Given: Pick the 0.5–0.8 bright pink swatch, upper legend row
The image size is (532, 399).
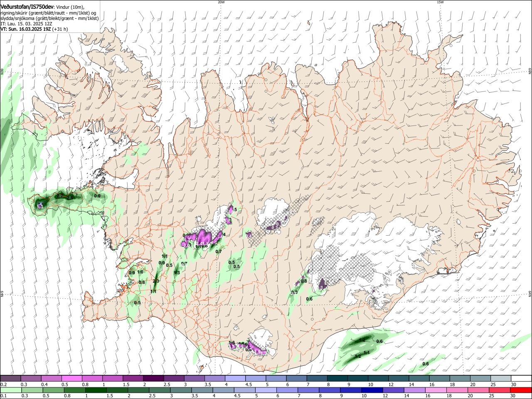Looking at the screenshot, I should click(x=72, y=379).
